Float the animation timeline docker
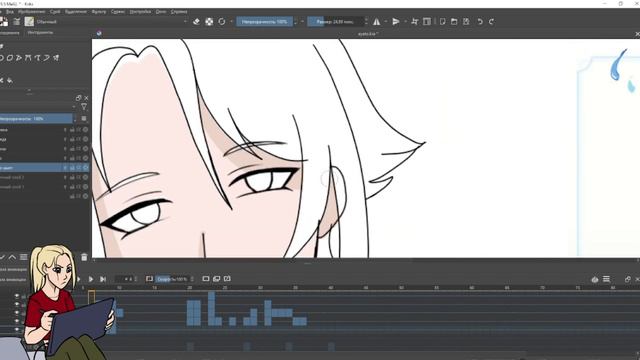 [x=628, y=279]
